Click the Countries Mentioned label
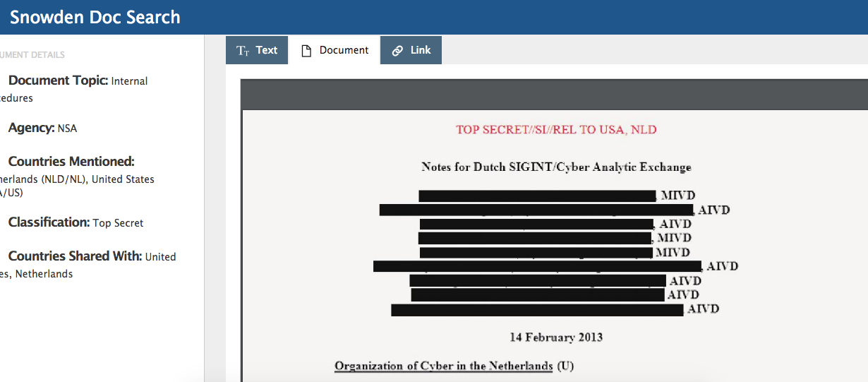The image size is (868, 382). 71,162
